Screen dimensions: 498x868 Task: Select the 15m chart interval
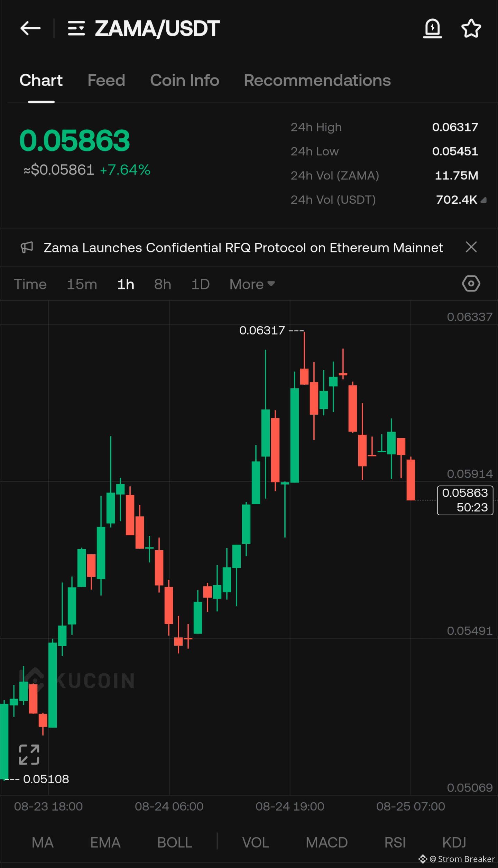pos(82,284)
